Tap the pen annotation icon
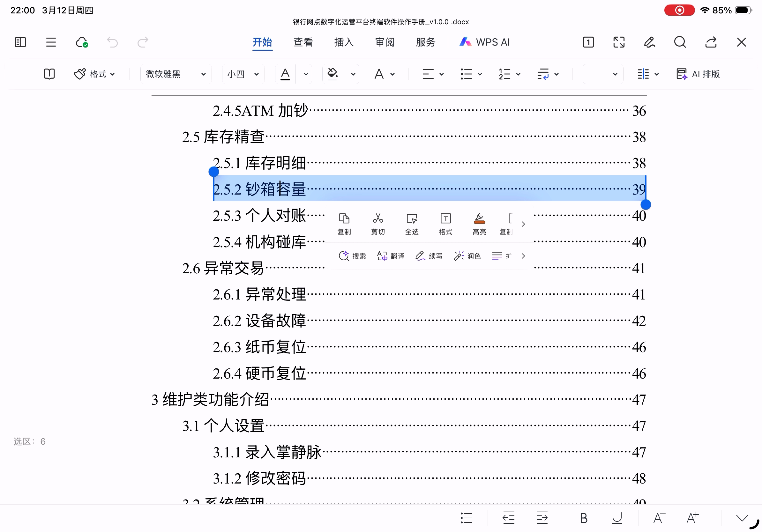The width and height of the screenshot is (762, 532). click(649, 42)
